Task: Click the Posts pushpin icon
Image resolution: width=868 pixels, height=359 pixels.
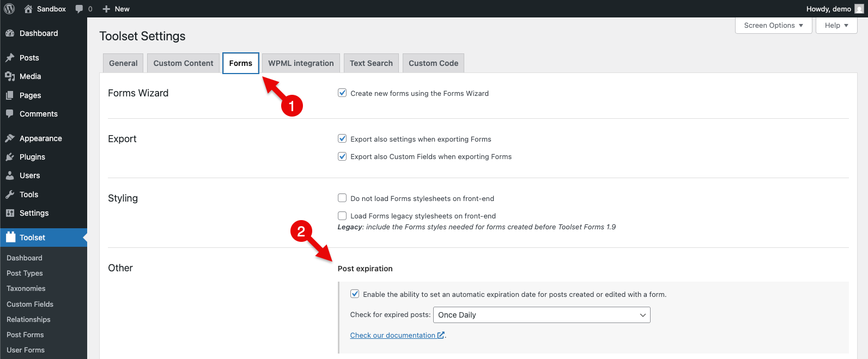Action: pyautogui.click(x=10, y=58)
